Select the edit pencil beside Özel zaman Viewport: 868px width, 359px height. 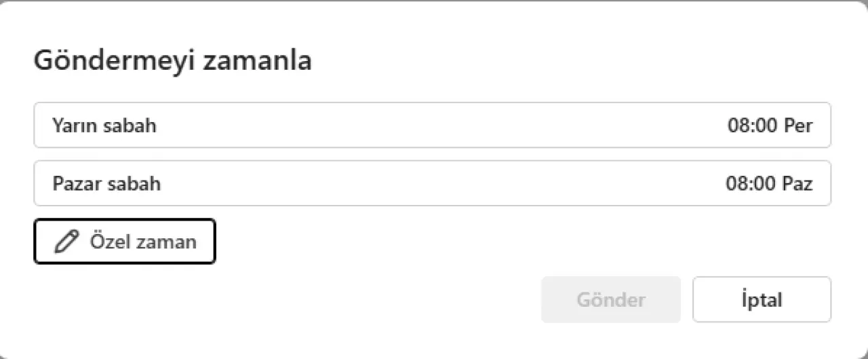click(x=66, y=242)
